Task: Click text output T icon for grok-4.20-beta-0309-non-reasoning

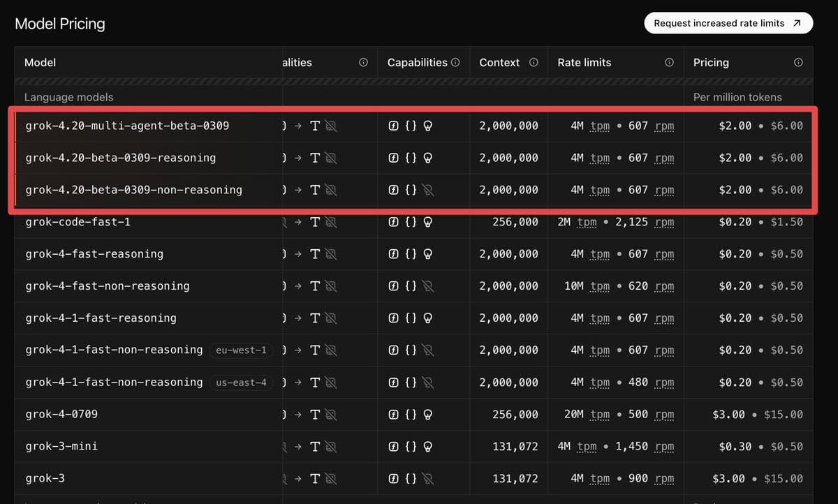Action: (314, 190)
